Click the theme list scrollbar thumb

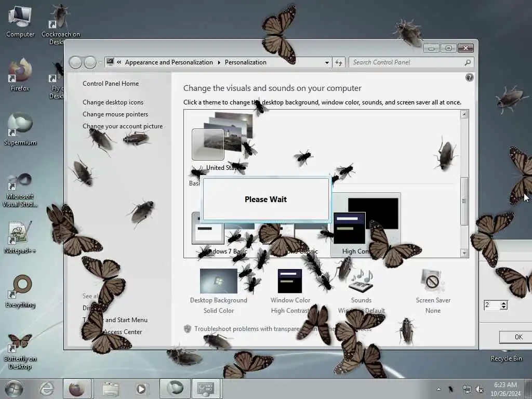[x=464, y=201]
